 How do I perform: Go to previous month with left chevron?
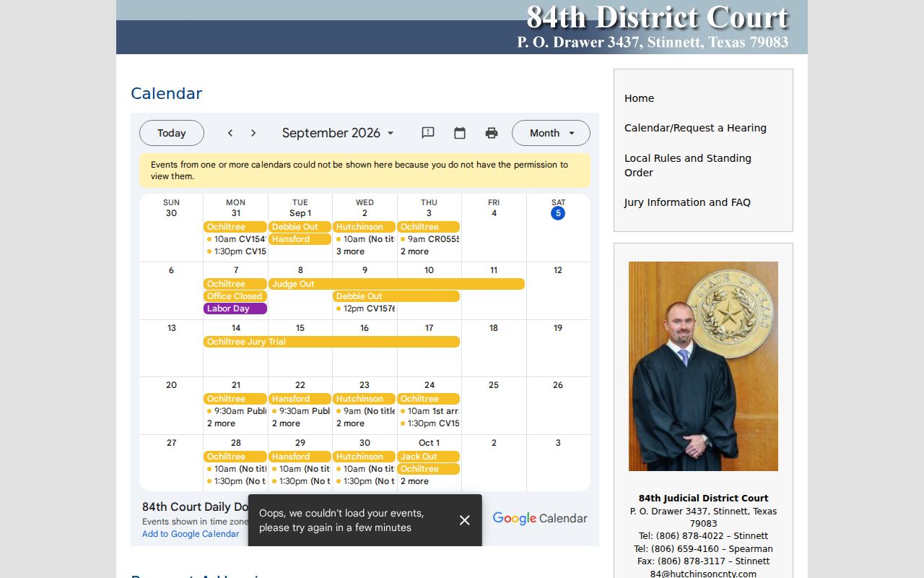[230, 133]
